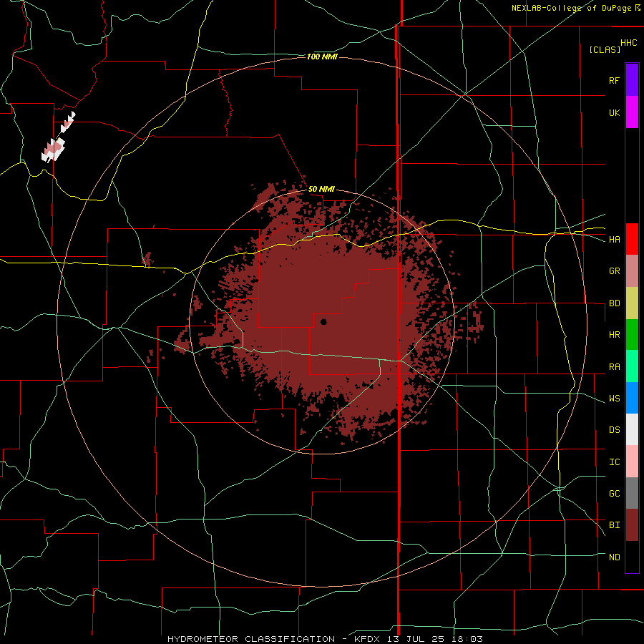Select the yellow BD legend swatch
This screenshot has height=644, width=644.
pyautogui.click(x=632, y=303)
